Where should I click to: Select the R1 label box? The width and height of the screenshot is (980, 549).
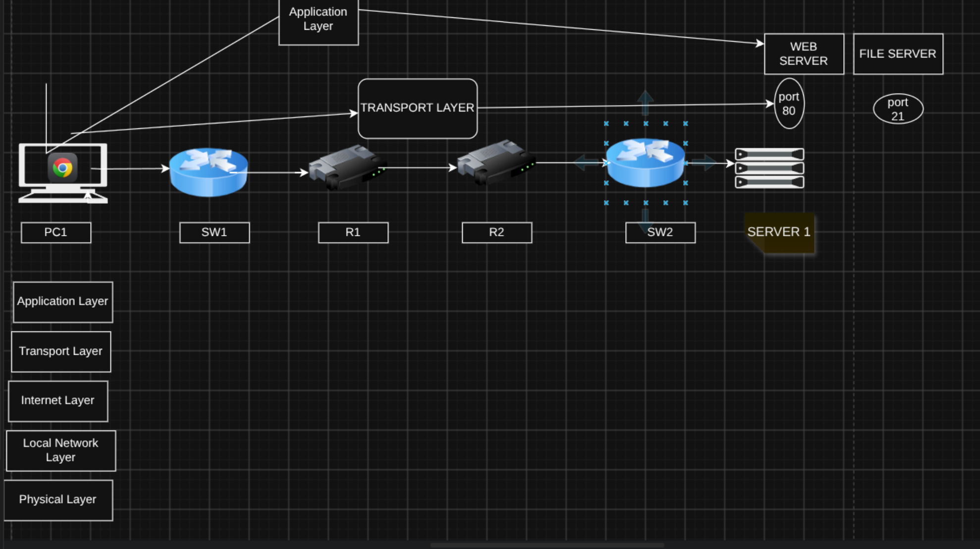pos(353,232)
